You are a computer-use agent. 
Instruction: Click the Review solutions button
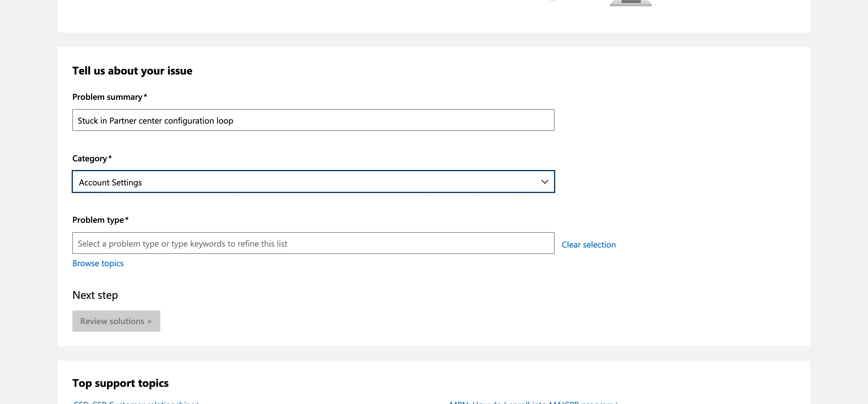point(116,321)
